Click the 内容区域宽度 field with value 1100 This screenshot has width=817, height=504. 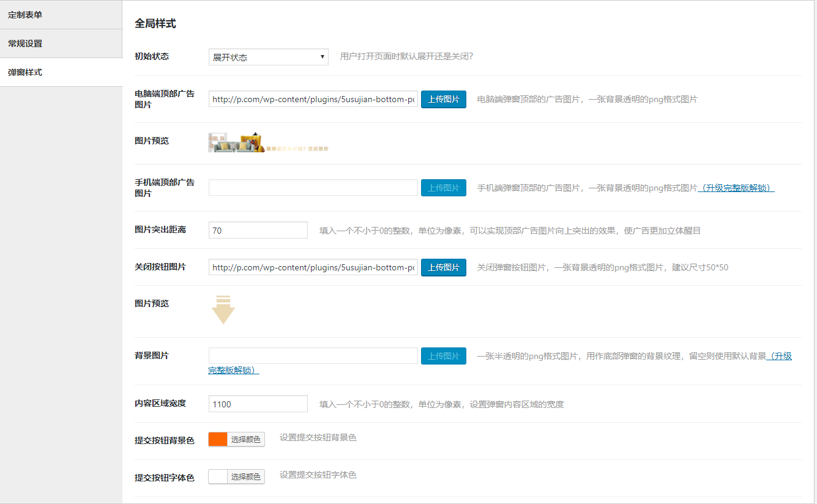coord(258,404)
